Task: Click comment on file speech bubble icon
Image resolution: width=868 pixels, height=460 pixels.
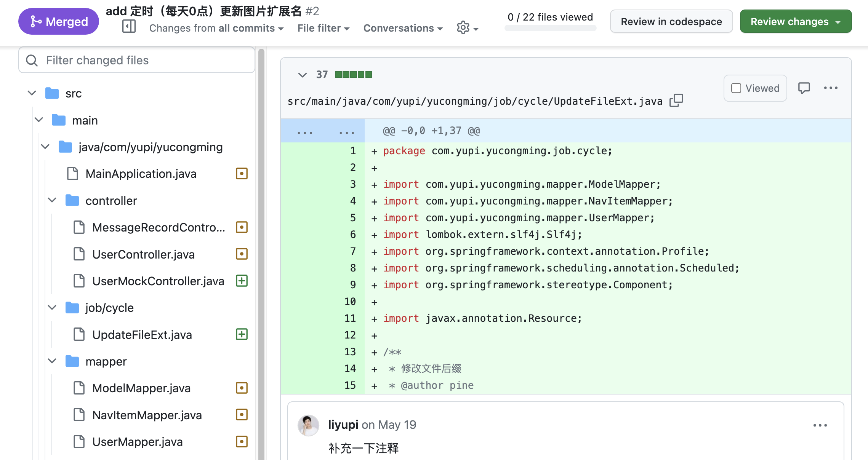Action: click(804, 88)
